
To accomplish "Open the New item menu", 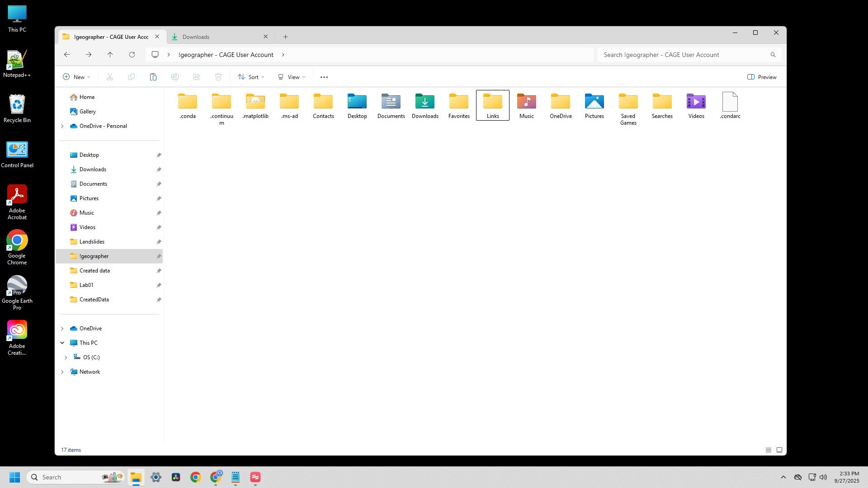I will (x=76, y=77).
